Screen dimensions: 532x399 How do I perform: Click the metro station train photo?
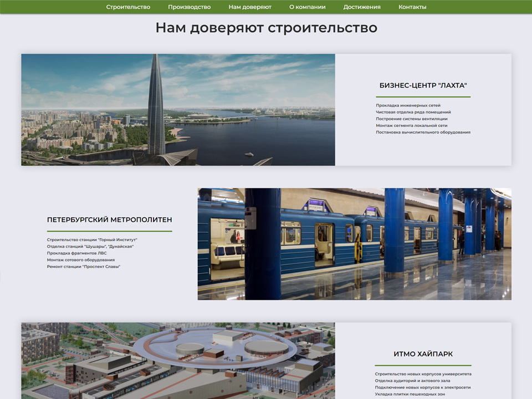coord(354,244)
